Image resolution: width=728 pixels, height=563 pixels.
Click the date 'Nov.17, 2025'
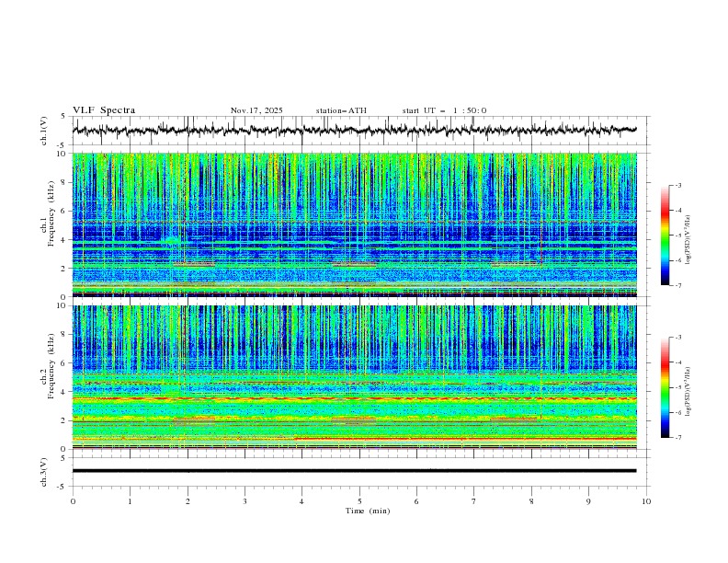[x=256, y=110]
